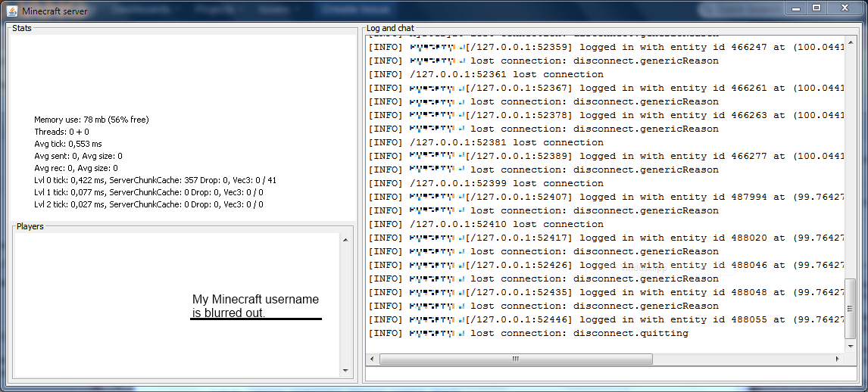Click the 'disconnect.quitting' log line
The width and height of the screenshot is (868, 392).
529,333
